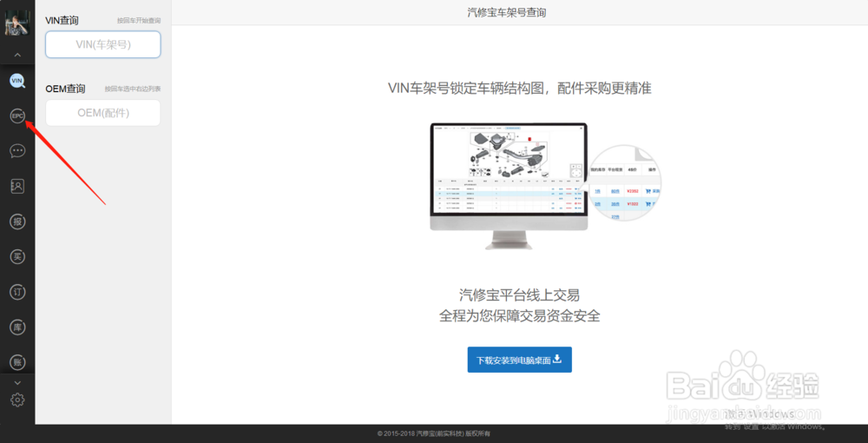Viewport: 868px width, 443px height.
Task: Click the 按回车开始查询 hint text
Action: (138, 21)
